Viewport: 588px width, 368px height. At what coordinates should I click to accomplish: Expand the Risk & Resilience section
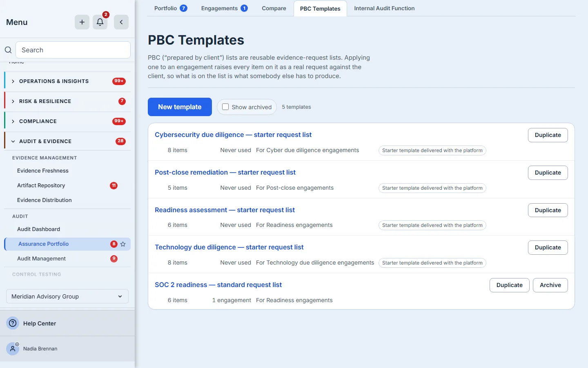[67, 101]
